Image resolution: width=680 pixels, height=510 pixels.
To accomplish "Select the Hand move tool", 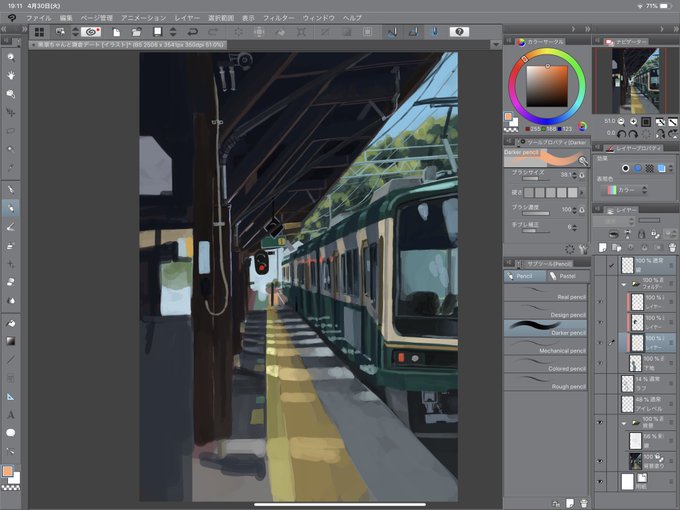I will click(x=11, y=75).
